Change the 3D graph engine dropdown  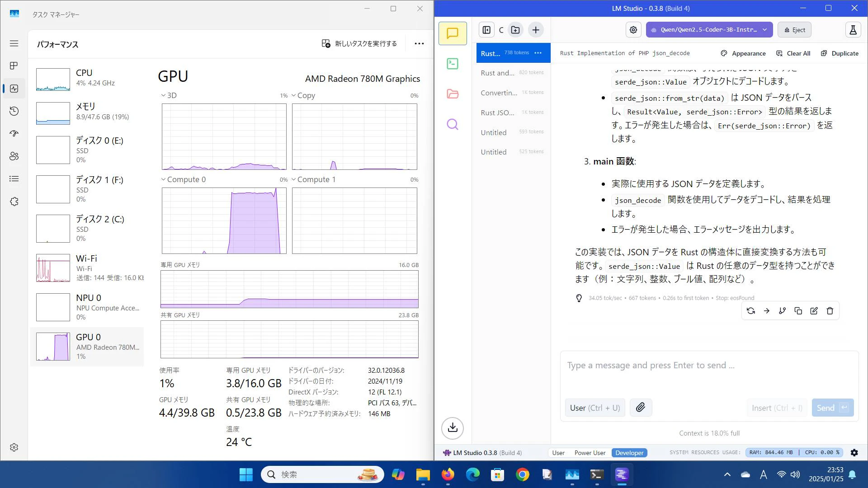[169, 95]
